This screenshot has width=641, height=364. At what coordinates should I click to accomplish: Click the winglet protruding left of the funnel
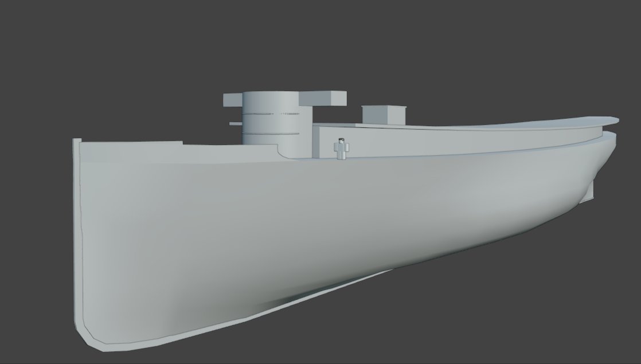pos(232,99)
